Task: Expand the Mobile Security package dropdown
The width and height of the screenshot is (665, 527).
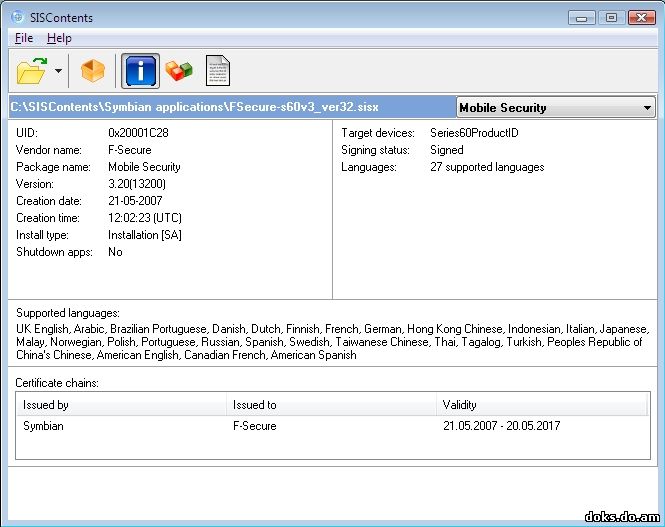Action: [556, 107]
